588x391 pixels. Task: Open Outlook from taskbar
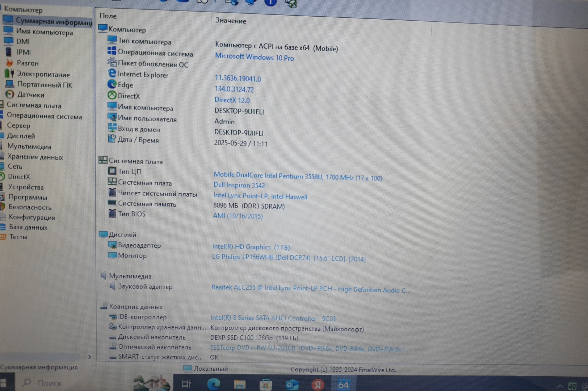coord(292,384)
